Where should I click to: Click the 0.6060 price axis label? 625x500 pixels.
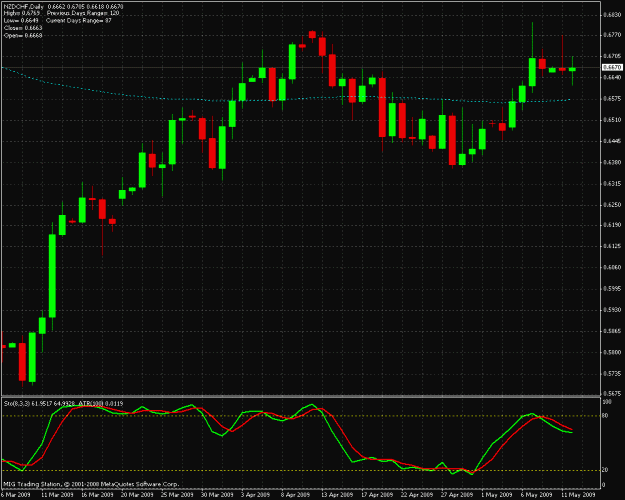pos(613,268)
